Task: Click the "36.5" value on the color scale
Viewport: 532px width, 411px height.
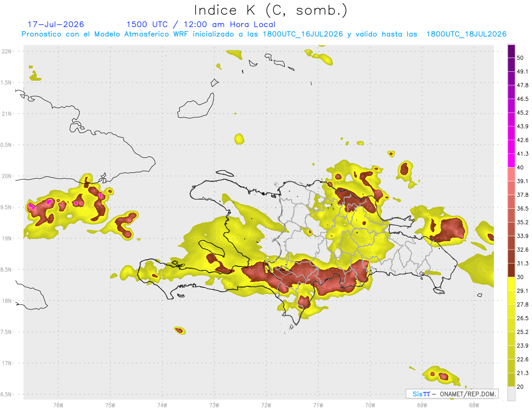Action: 523,208
